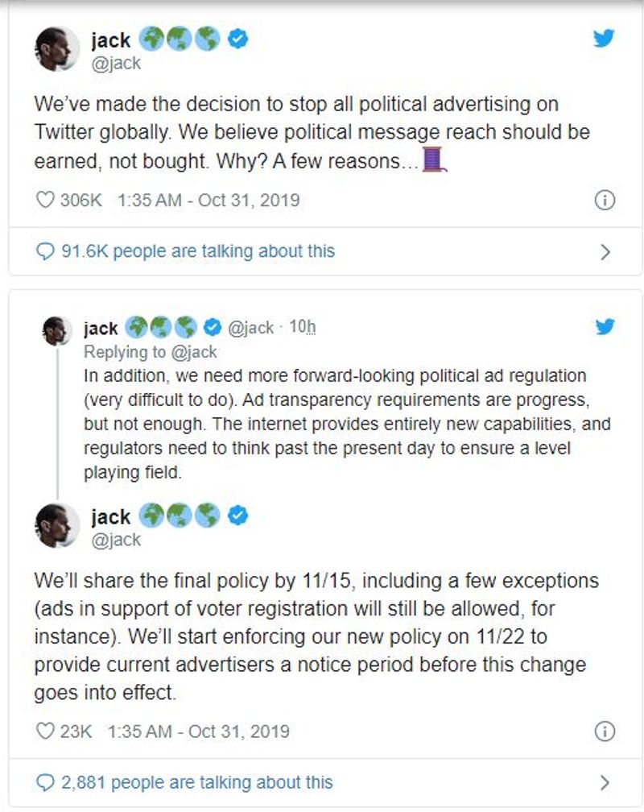Screen dimensions: 644x812
Task: Click the reply bubble icon beside 91.6K people
Action: click(46, 251)
